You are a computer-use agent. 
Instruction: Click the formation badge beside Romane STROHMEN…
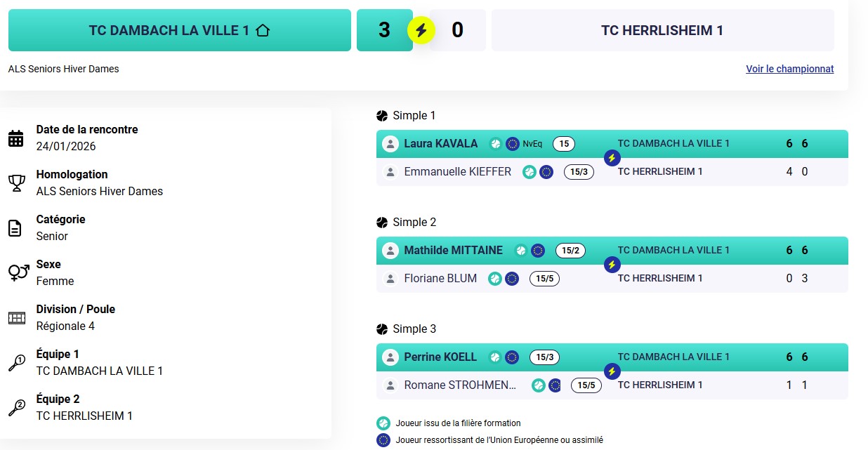coord(539,385)
